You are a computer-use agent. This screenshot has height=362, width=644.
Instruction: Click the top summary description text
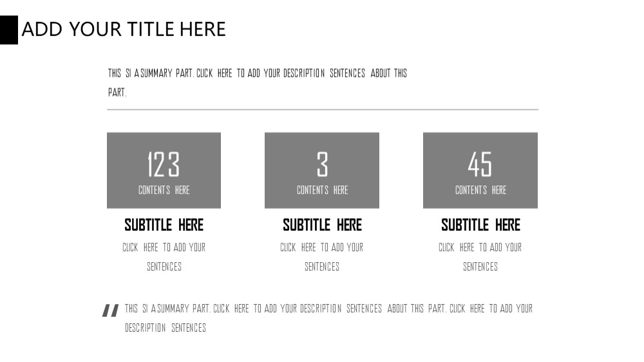point(258,82)
